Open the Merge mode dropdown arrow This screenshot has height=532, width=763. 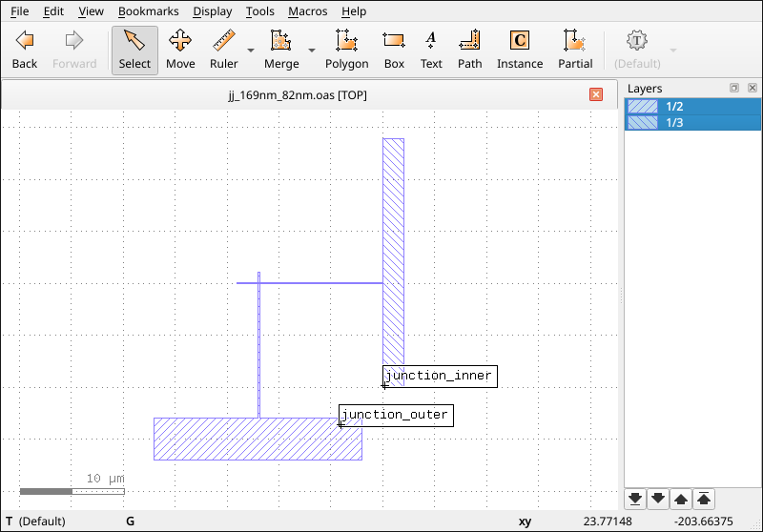pos(312,51)
